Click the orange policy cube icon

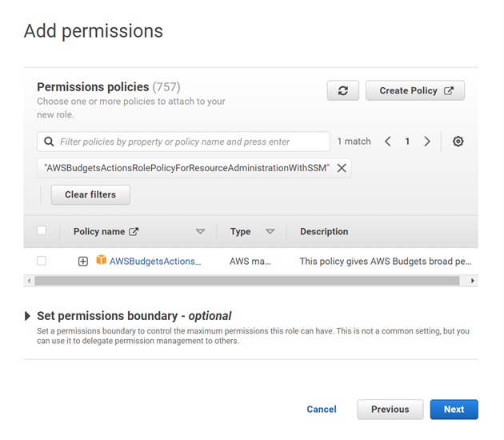(x=101, y=260)
